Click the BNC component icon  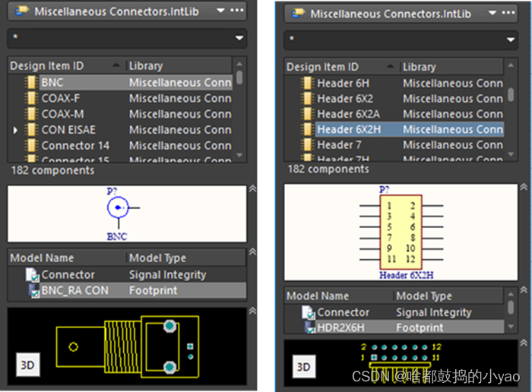tap(32, 82)
